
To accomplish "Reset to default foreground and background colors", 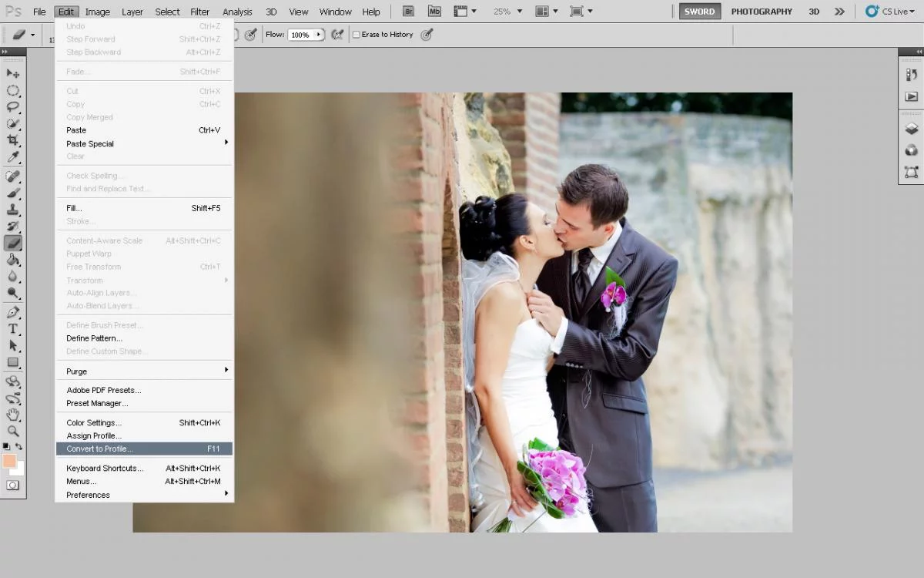I will point(7,446).
